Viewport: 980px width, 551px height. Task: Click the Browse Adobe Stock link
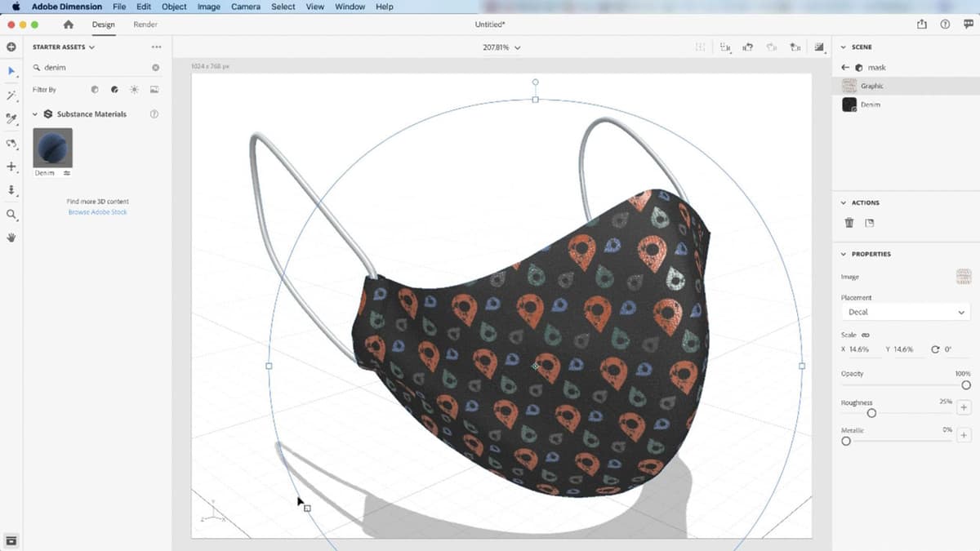pos(97,211)
